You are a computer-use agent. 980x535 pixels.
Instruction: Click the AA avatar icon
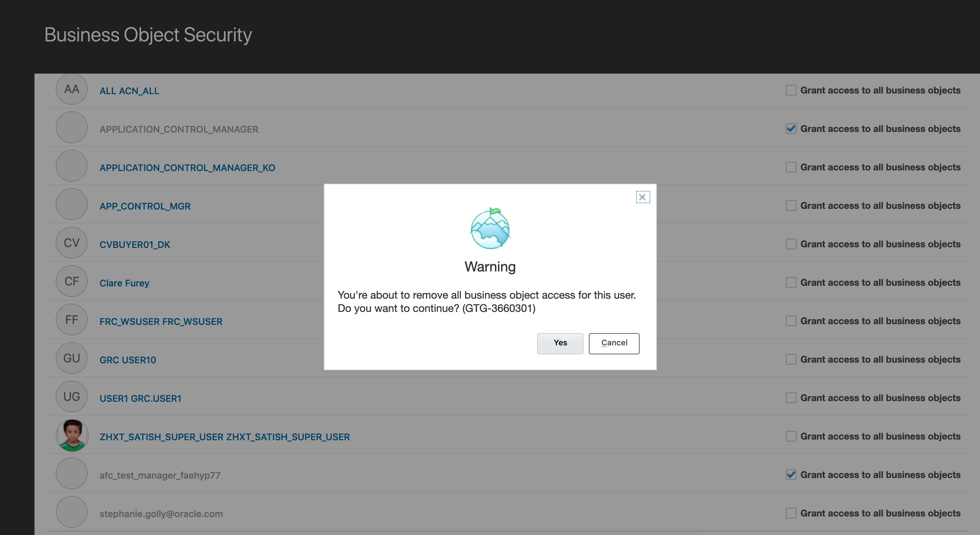tap(72, 89)
